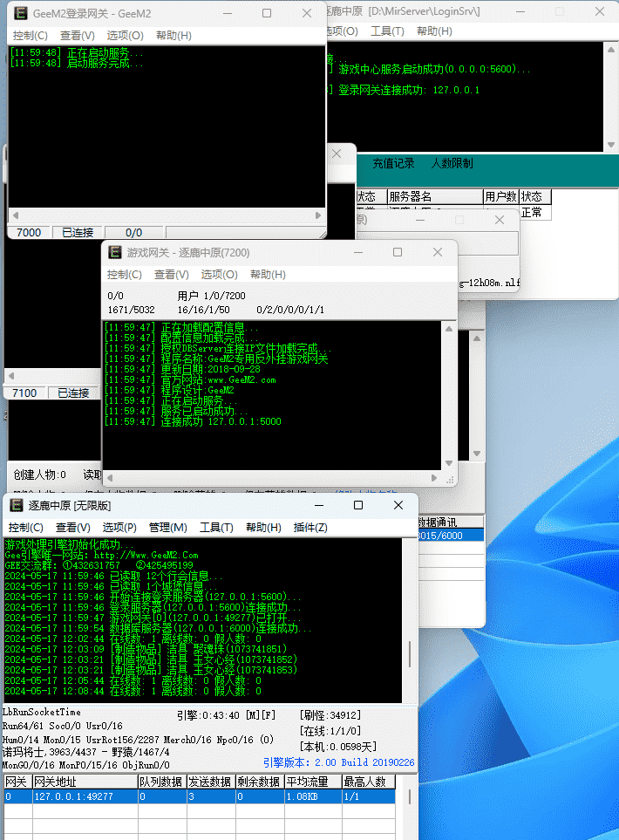Click 已连接 status next to port 7000

78,233
